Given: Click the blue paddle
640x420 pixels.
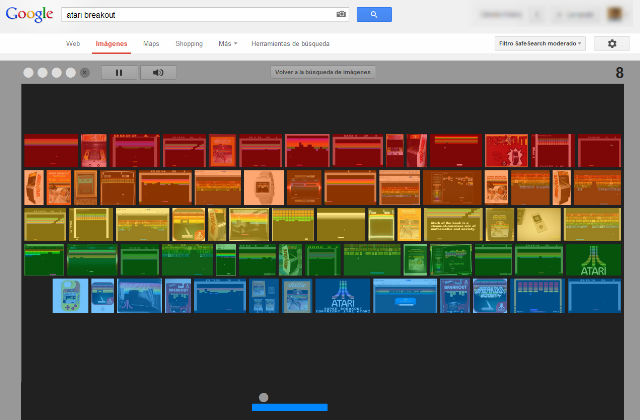Looking at the screenshot, I should click(290, 407).
